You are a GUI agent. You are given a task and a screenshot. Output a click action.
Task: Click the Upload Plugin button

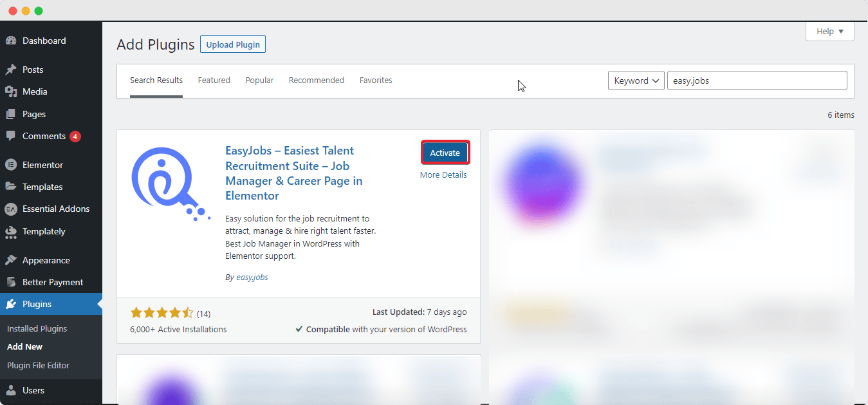click(233, 44)
